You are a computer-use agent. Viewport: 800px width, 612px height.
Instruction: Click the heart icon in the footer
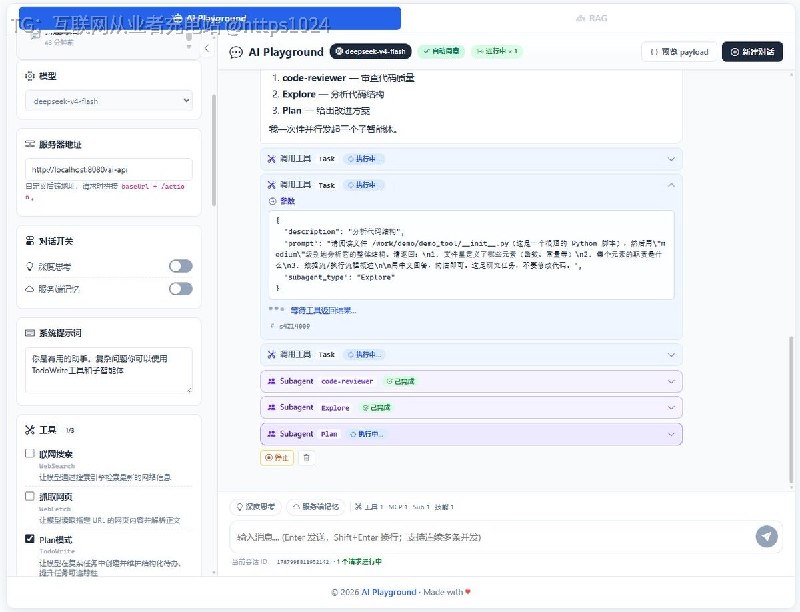click(x=468, y=592)
